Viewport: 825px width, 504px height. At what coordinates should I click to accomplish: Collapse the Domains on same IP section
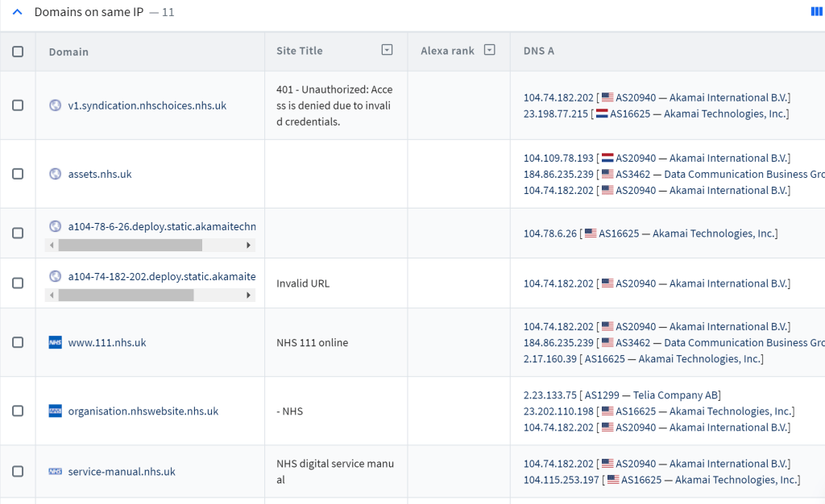(17, 12)
